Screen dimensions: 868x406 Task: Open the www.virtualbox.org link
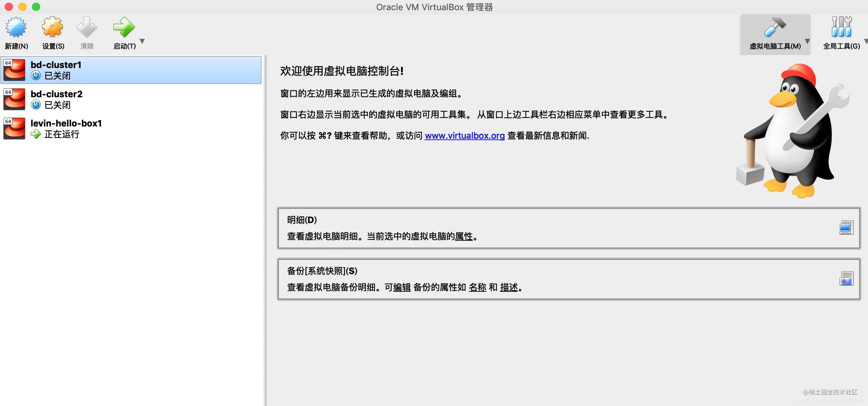465,136
